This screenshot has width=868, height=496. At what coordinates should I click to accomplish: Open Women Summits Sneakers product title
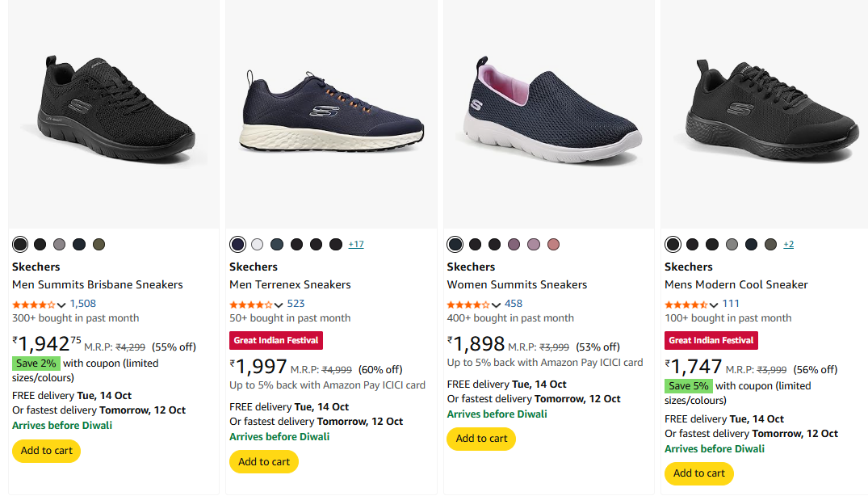517,284
